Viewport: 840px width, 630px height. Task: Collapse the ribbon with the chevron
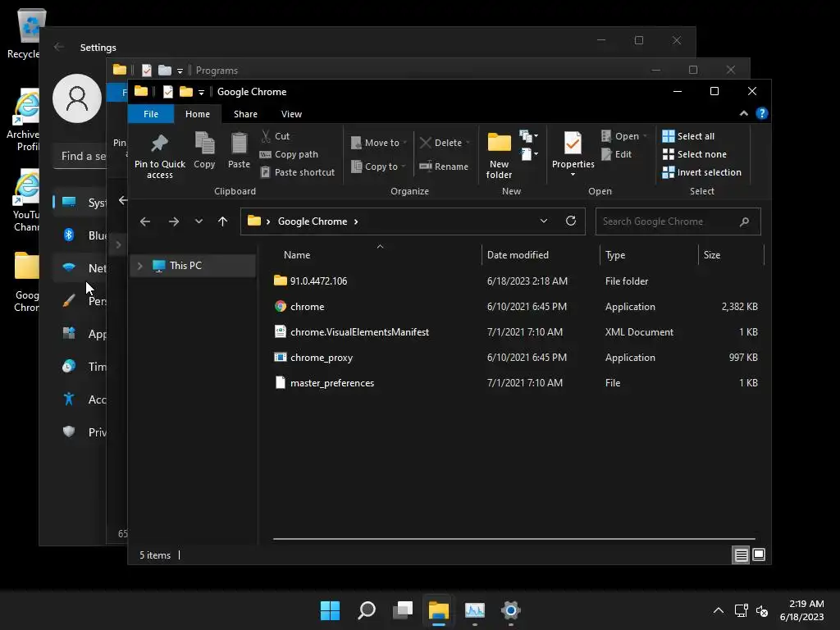tap(743, 113)
